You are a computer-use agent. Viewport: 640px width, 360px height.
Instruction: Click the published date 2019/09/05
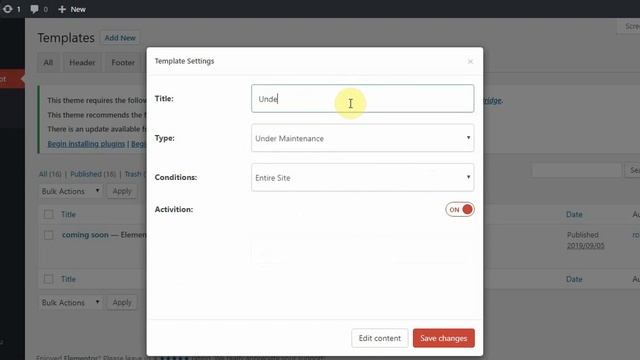585,245
